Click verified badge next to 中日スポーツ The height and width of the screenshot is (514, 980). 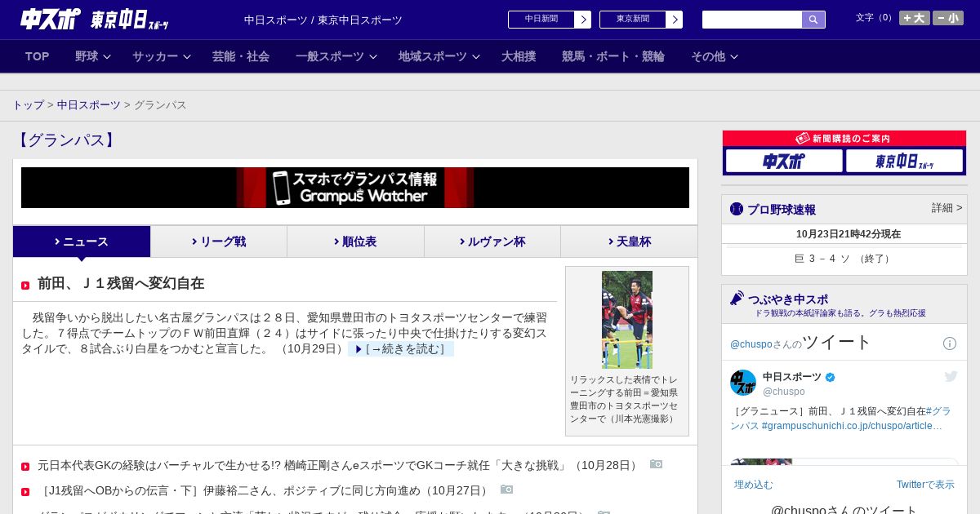pyautogui.click(x=831, y=377)
